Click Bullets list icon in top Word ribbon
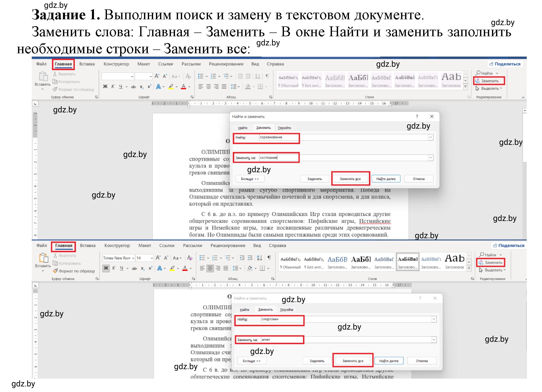This screenshot has width=542, height=392. (201, 76)
